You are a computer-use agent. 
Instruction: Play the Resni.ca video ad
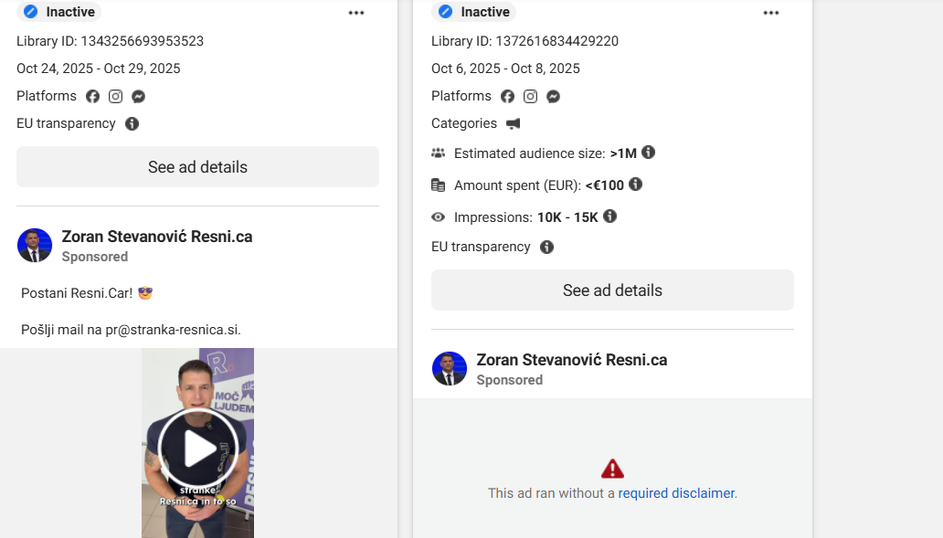198,448
